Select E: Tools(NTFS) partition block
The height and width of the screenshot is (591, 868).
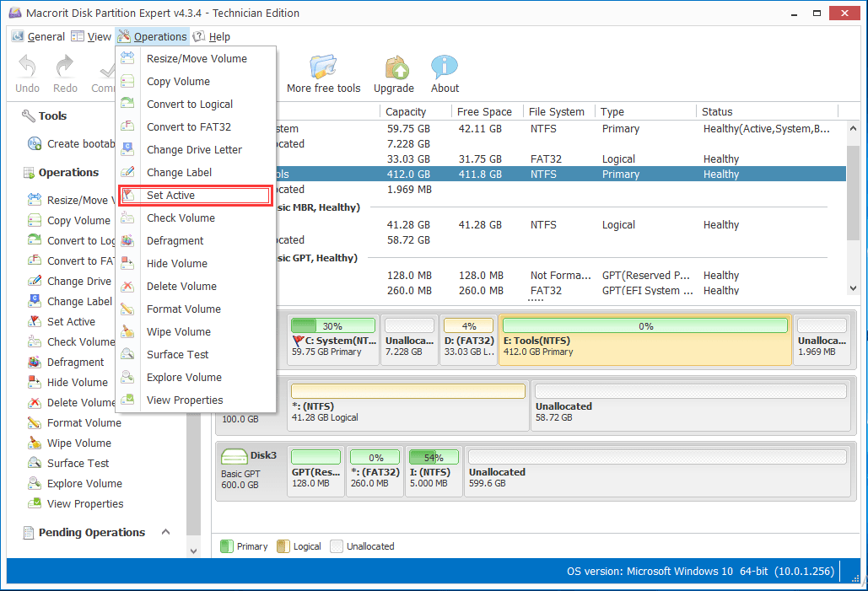pyautogui.click(x=645, y=340)
